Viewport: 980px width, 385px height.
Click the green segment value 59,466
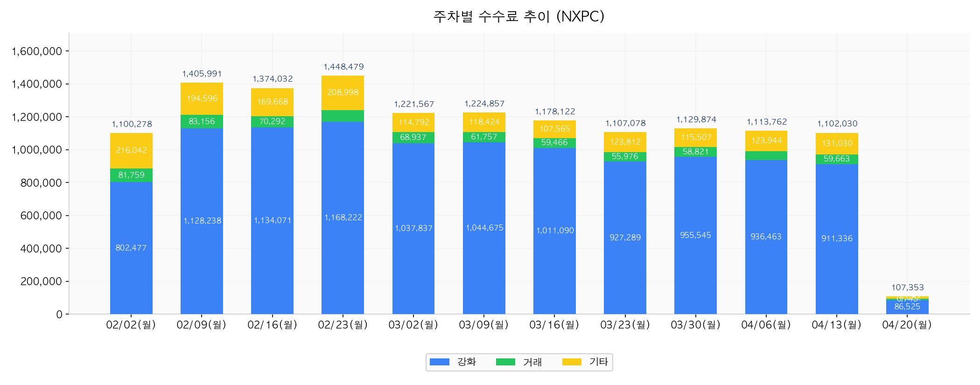click(555, 142)
